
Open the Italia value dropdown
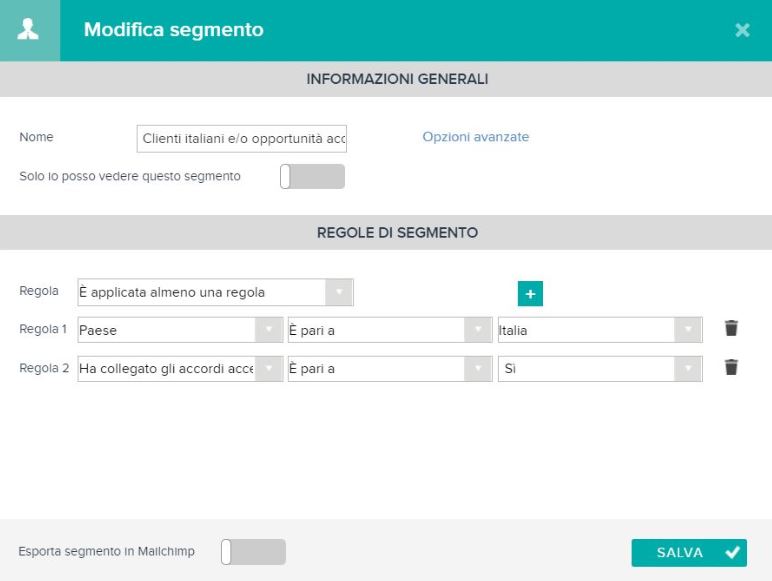[x=600, y=330]
